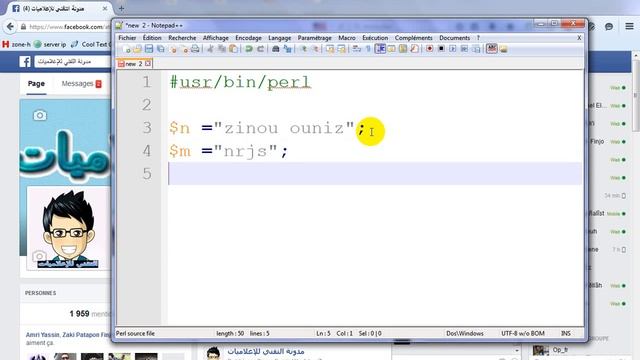Open a new browser tab with plus button

click(121, 8)
